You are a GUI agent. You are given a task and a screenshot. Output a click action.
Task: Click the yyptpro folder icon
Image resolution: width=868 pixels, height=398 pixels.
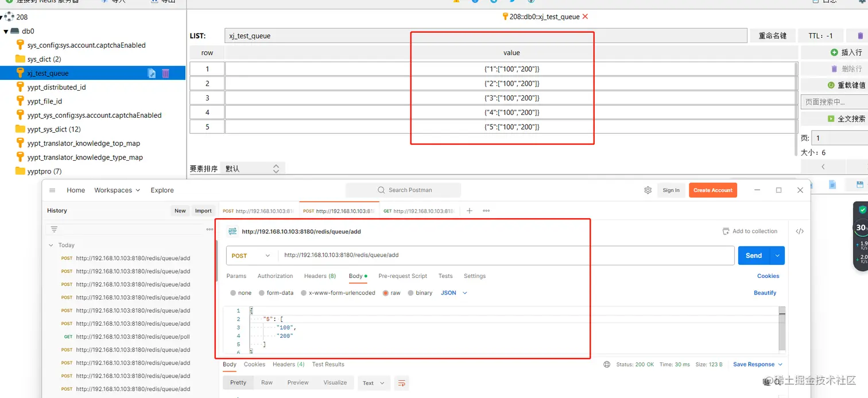[x=20, y=171]
